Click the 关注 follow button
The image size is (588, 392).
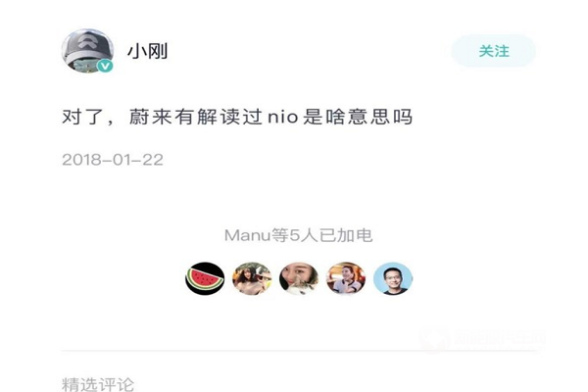point(494,51)
